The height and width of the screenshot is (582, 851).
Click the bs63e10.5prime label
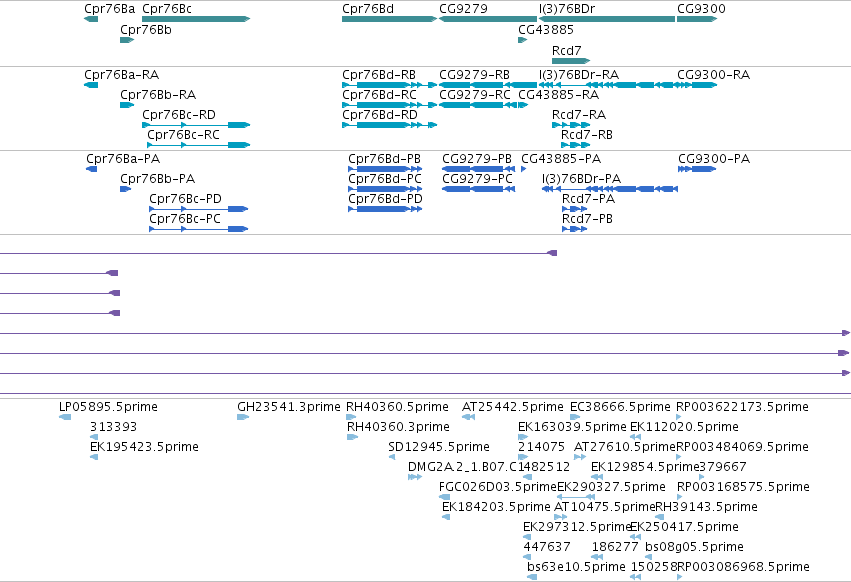pos(576,567)
